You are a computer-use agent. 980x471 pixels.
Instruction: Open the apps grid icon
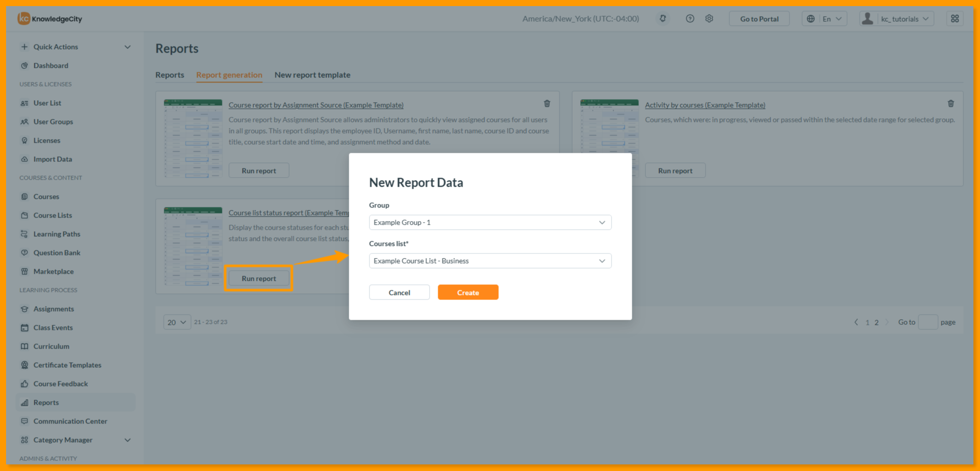pyautogui.click(x=955, y=19)
